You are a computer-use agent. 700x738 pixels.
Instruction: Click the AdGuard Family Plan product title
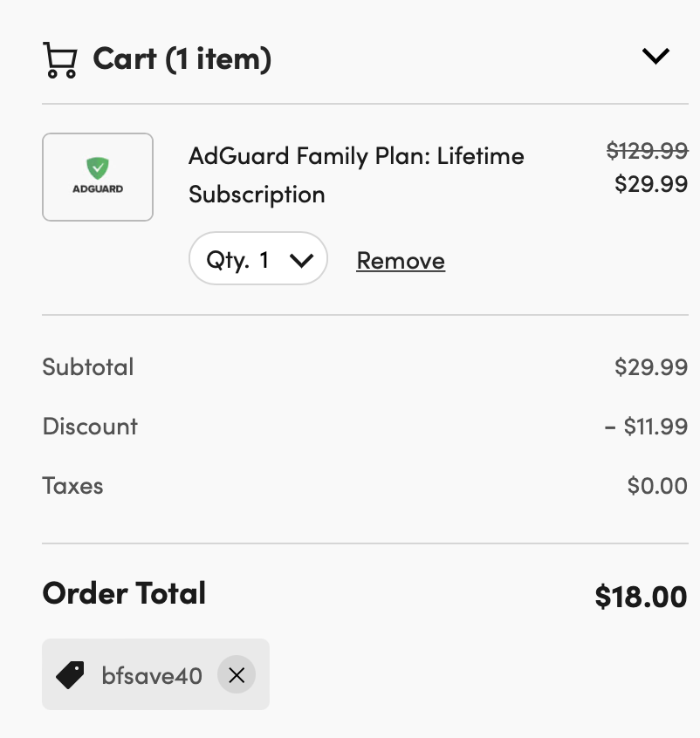[356, 175]
